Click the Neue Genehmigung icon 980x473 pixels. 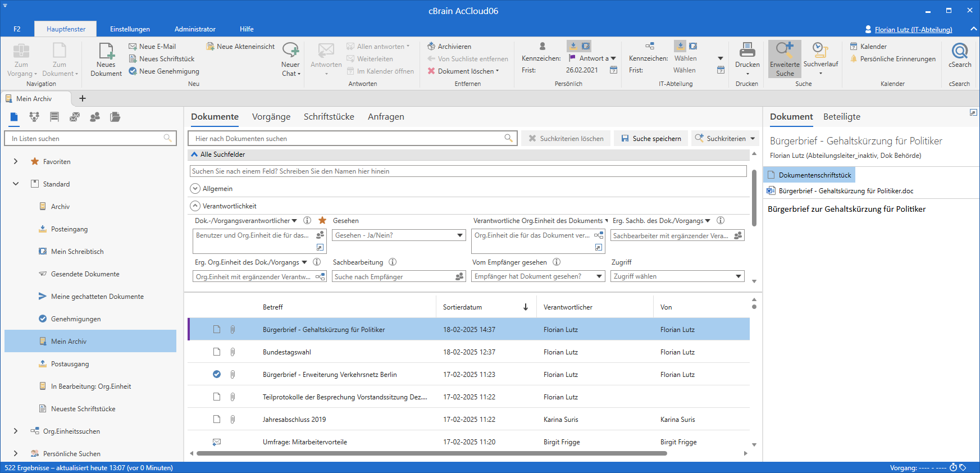click(x=133, y=71)
